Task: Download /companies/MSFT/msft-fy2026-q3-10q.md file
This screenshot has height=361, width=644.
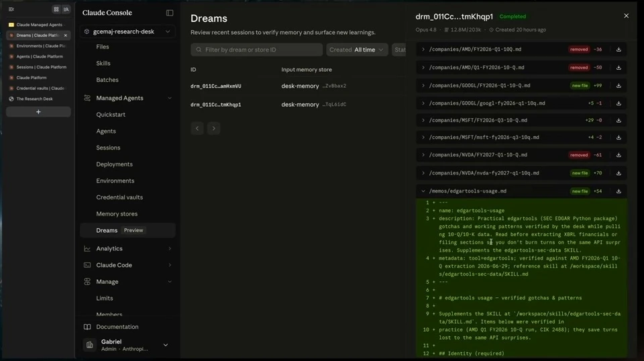Action: point(619,137)
